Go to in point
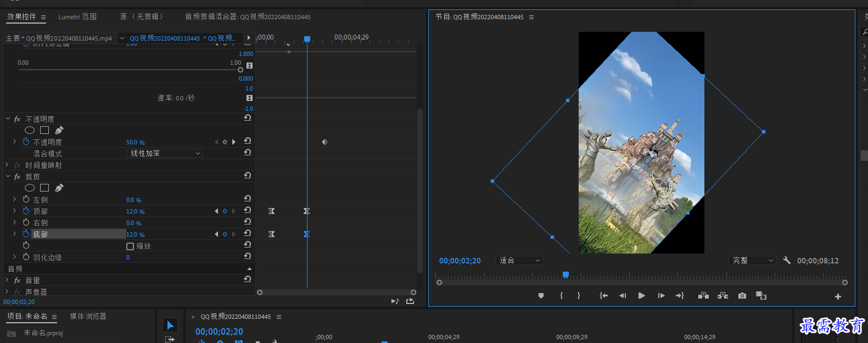868x343 pixels. pyautogui.click(x=604, y=296)
